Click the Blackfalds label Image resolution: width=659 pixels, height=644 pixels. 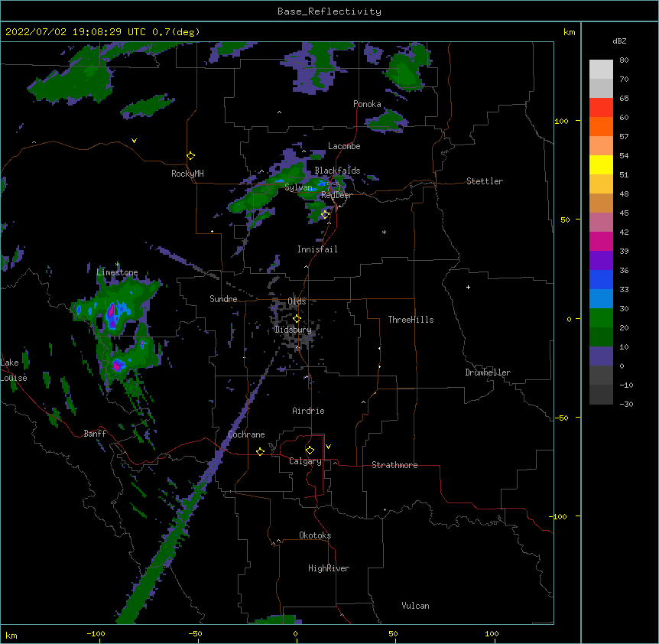(337, 171)
